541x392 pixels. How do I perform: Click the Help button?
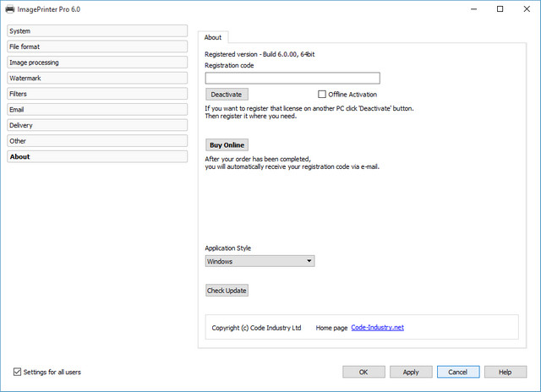(505, 372)
